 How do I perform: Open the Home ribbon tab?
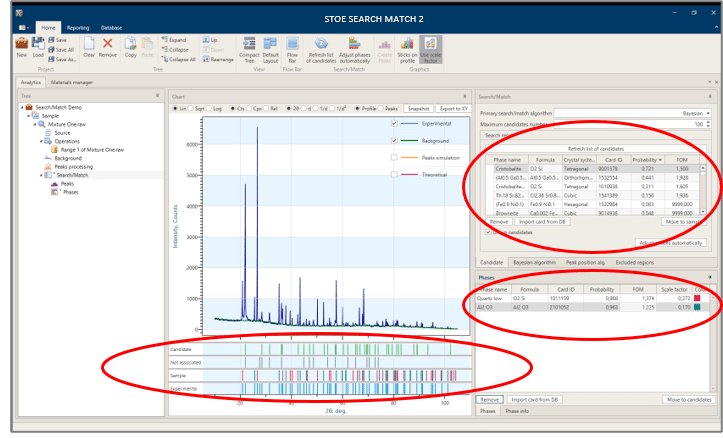click(x=48, y=28)
